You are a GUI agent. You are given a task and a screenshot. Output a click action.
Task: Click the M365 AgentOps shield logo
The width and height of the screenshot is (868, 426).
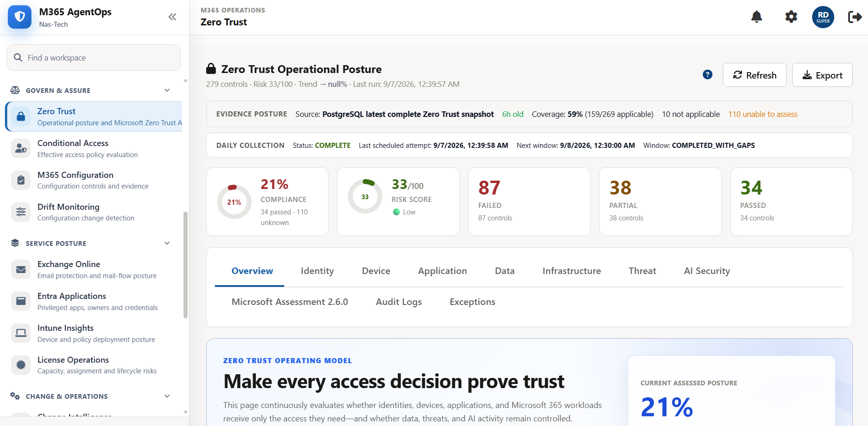pos(19,17)
